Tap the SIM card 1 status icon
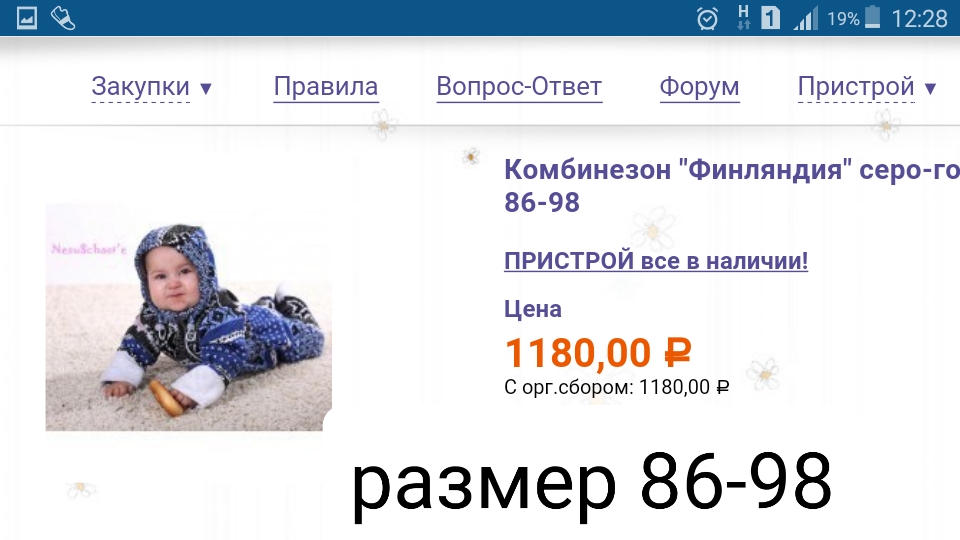Image resolution: width=960 pixels, height=540 pixels. coord(771,18)
